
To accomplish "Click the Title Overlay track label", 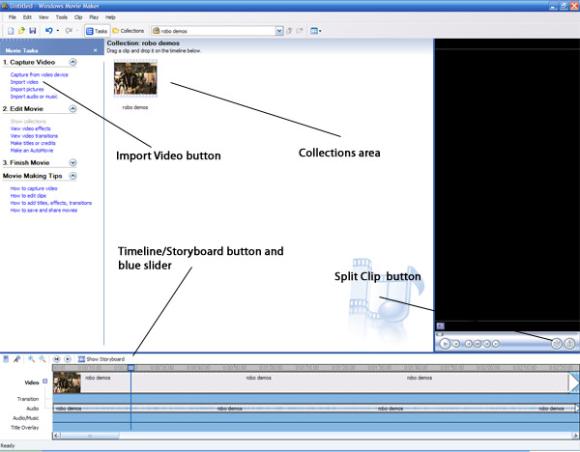I will 25,428.
